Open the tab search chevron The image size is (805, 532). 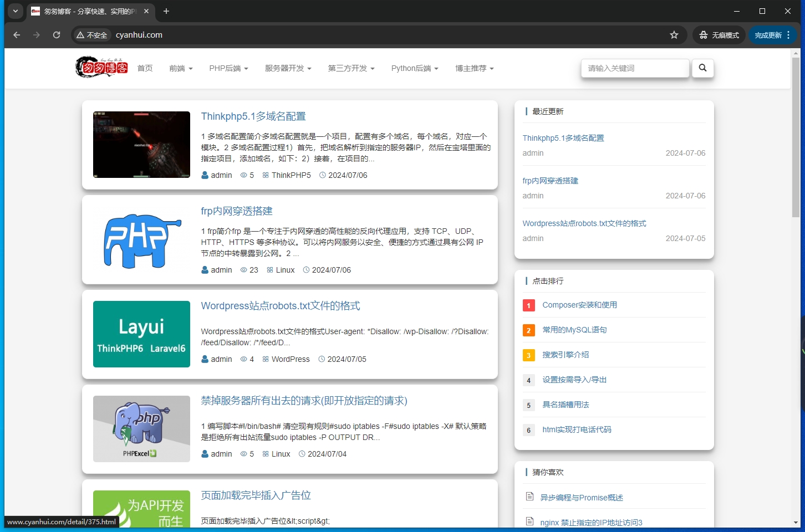(16, 11)
